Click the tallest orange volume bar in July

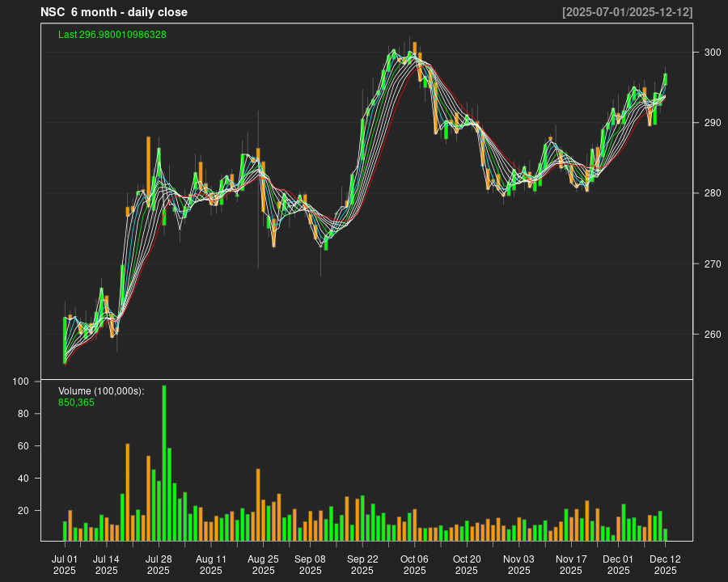pos(128,491)
